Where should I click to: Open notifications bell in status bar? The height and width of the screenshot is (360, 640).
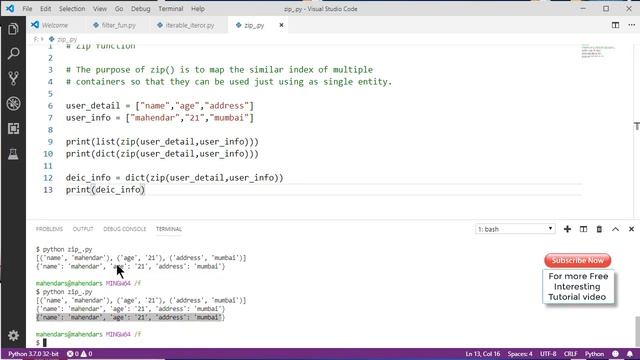point(629,354)
